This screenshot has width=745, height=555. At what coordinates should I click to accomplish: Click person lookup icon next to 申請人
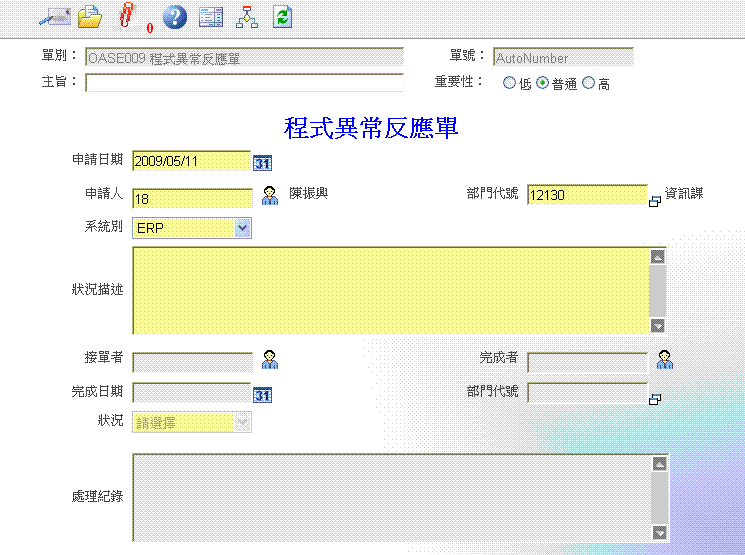coord(270,195)
